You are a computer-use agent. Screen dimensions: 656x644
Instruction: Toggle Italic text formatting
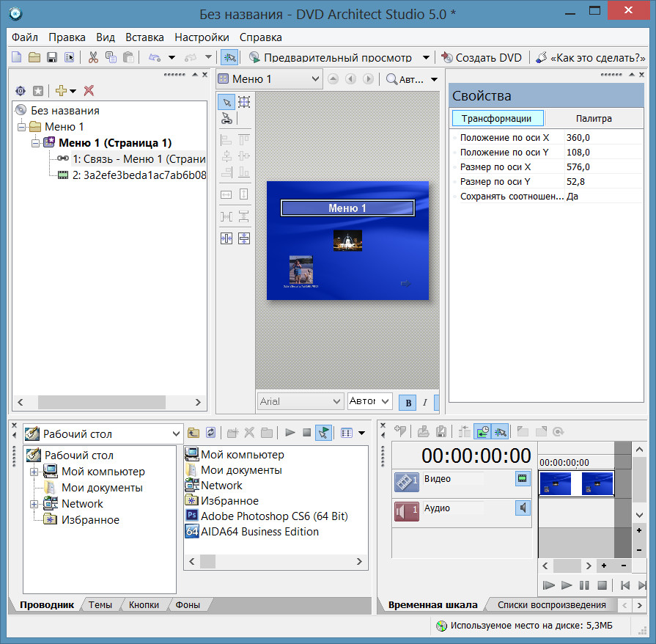(424, 402)
